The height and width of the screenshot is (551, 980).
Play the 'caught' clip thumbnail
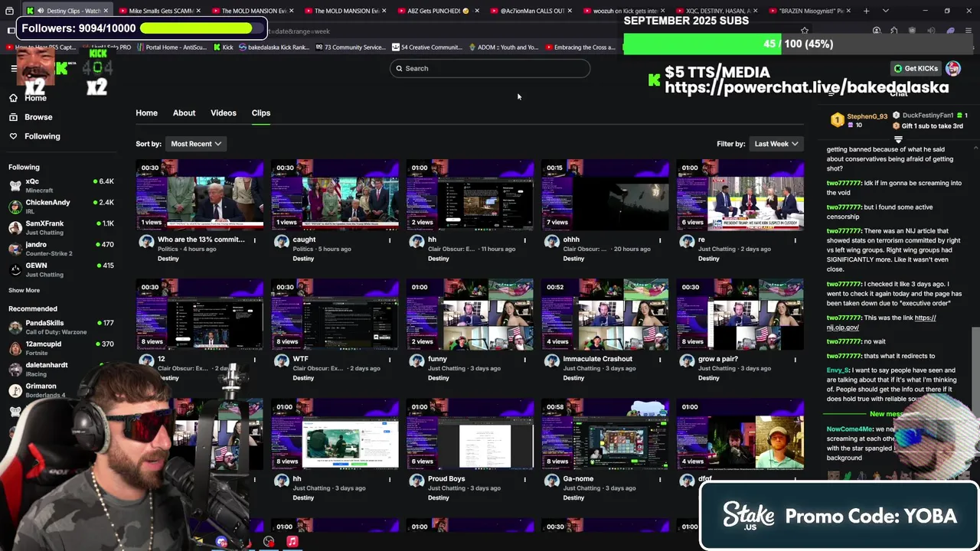click(x=335, y=194)
